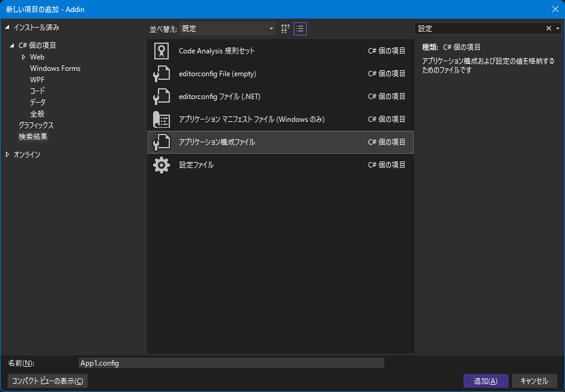Switch to medium icons grid view
The image size is (565, 392).
[285, 29]
